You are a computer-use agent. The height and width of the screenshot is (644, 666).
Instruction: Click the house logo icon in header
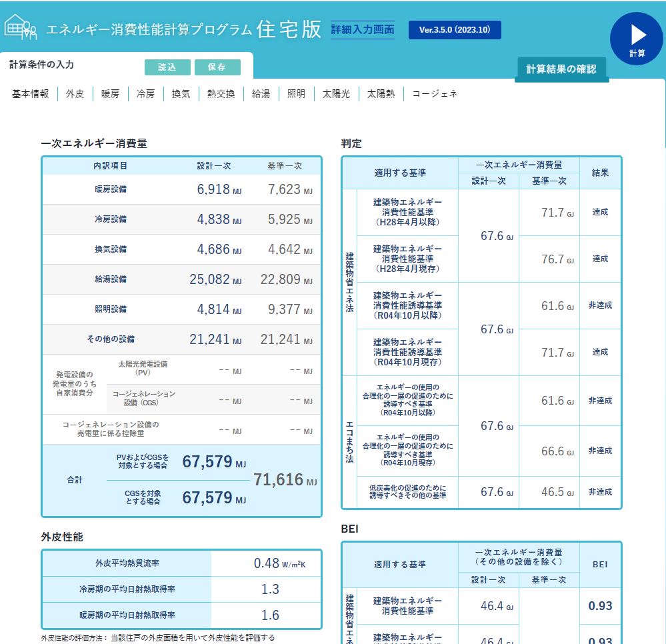pyautogui.click(x=21, y=27)
